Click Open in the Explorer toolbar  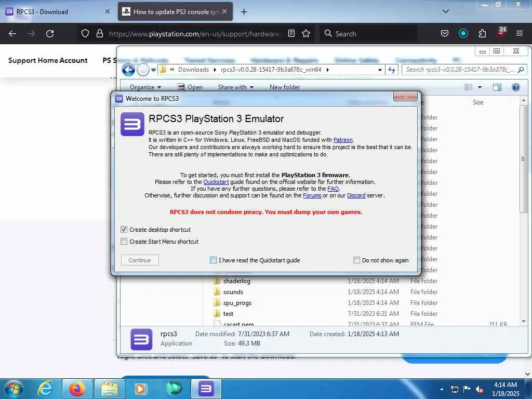tap(190, 87)
